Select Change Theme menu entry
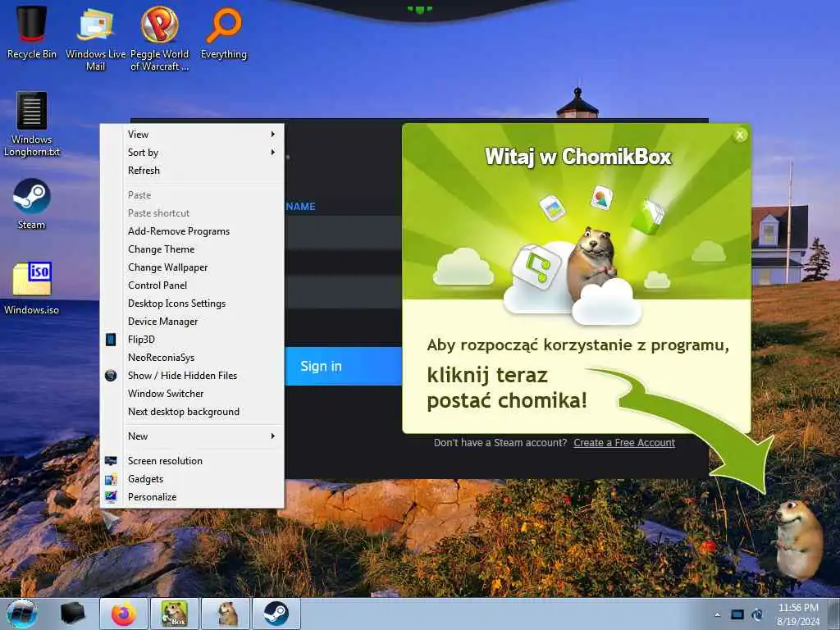Viewport: 840px width, 630px height. click(192, 249)
